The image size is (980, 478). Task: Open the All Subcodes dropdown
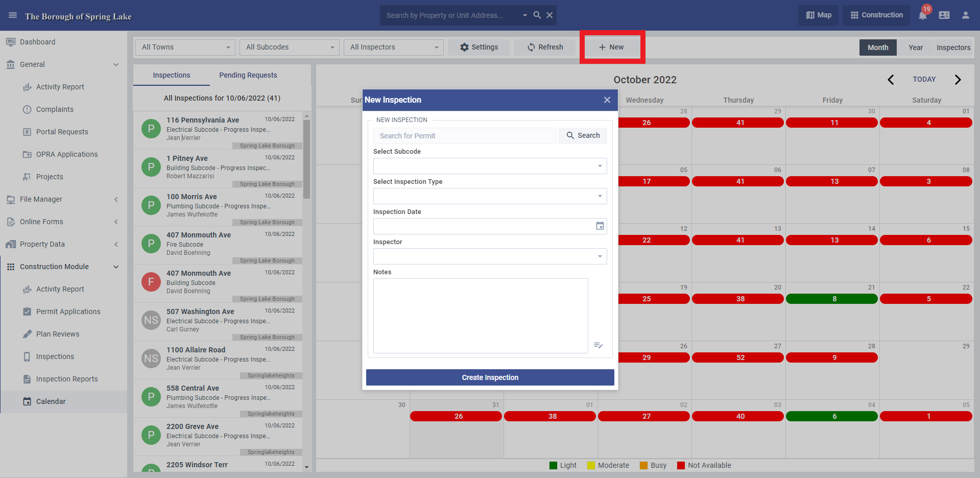coord(290,47)
